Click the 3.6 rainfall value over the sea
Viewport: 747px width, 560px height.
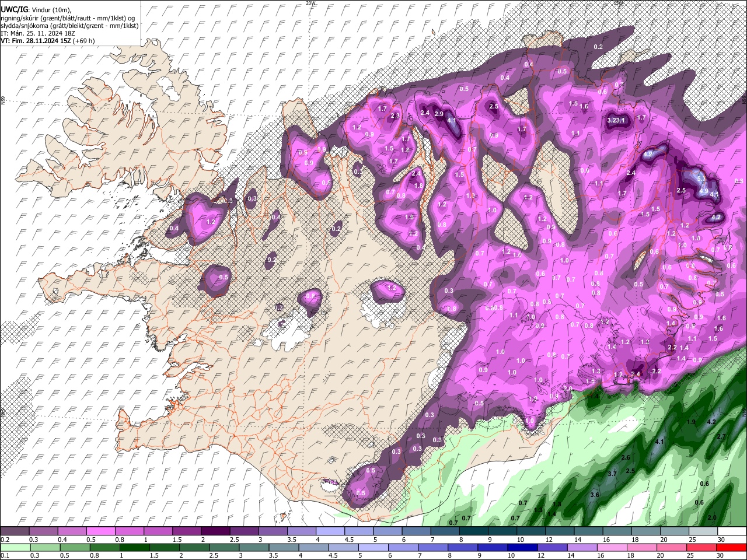[x=595, y=495]
